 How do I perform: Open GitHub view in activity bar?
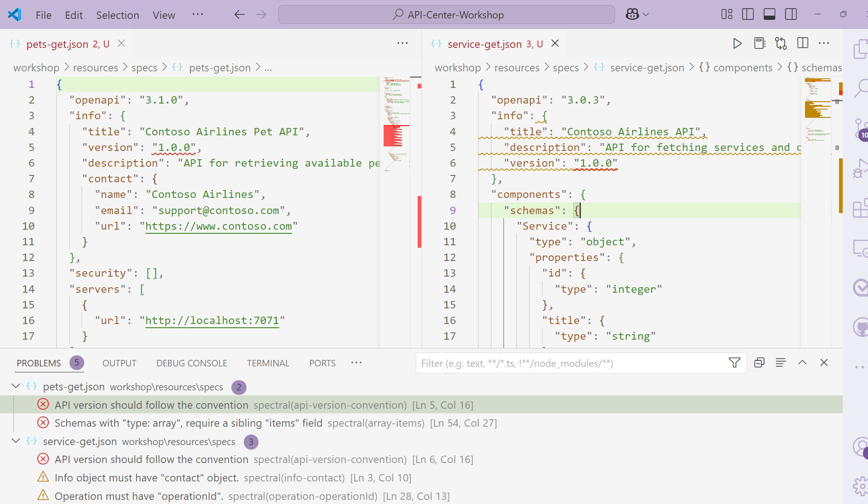860,328
